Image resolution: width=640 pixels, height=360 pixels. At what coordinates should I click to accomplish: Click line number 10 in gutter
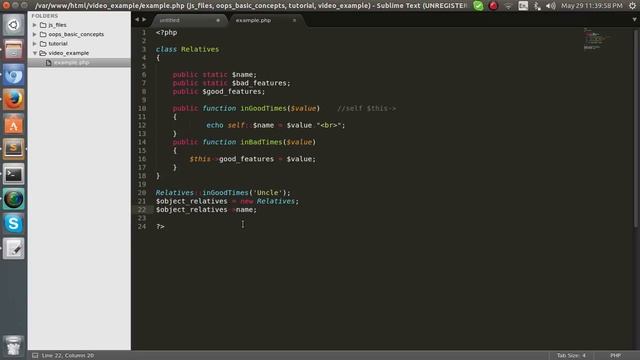point(142,108)
